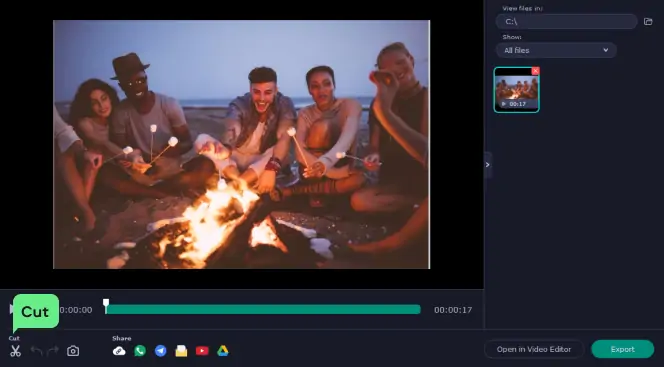The width and height of the screenshot is (664, 367).
Task: Share video by email icon
Action: coord(181,351)
